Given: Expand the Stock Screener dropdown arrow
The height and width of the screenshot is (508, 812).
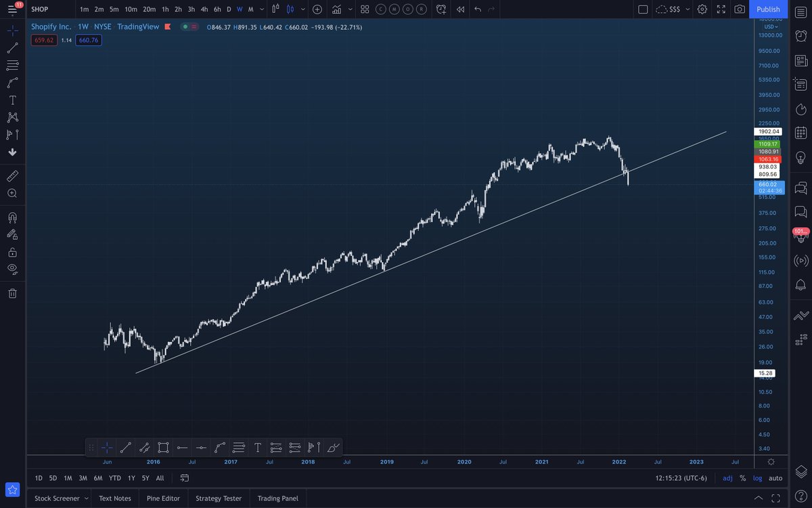Looking at the screenshot, I should 86,499.
